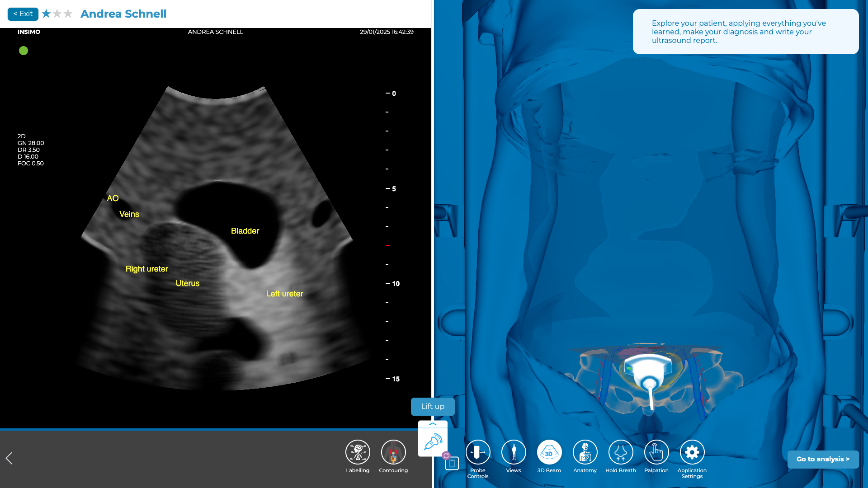The height and width of the screenshot is (488, 868).
Task: Select the Palpation tool
Action: coord(656,452)
